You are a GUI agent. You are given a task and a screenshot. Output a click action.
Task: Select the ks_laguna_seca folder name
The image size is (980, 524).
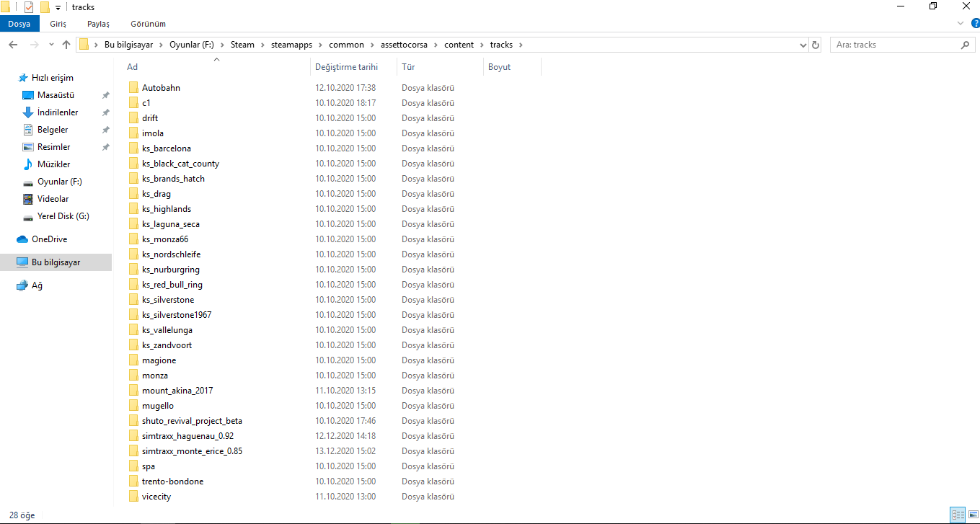point(171,224)
